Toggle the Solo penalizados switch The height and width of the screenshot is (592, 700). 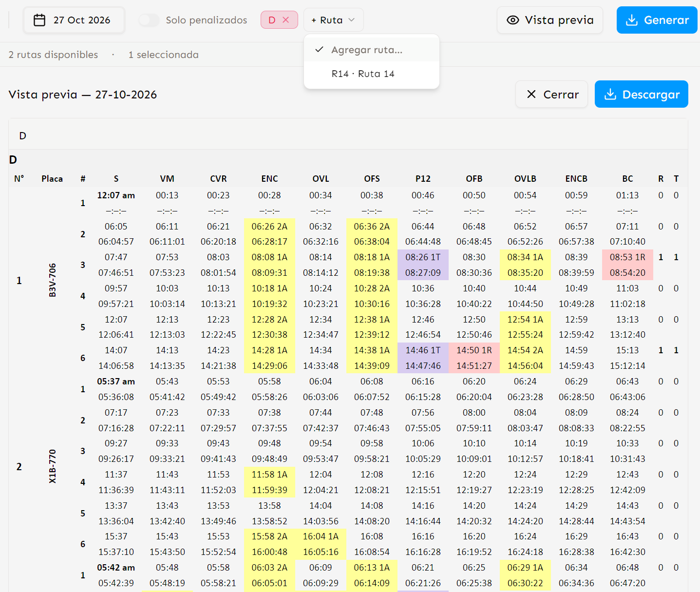point(149,20)
